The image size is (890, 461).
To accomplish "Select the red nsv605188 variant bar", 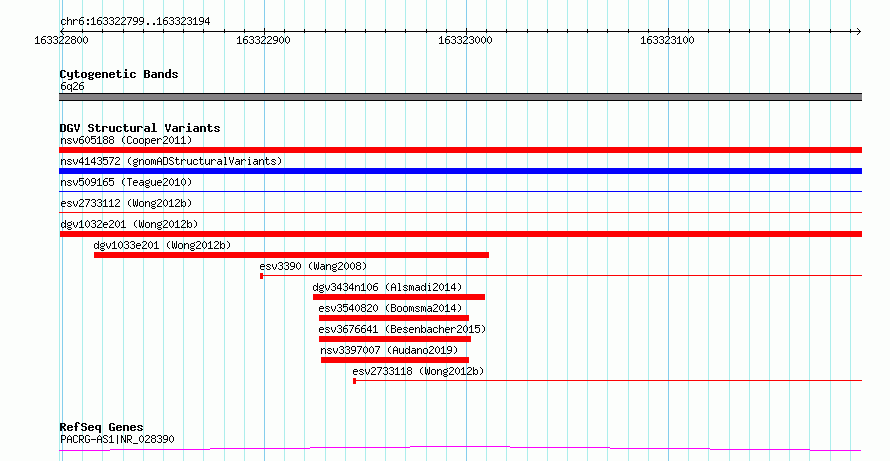I will [x=460, y=150].
